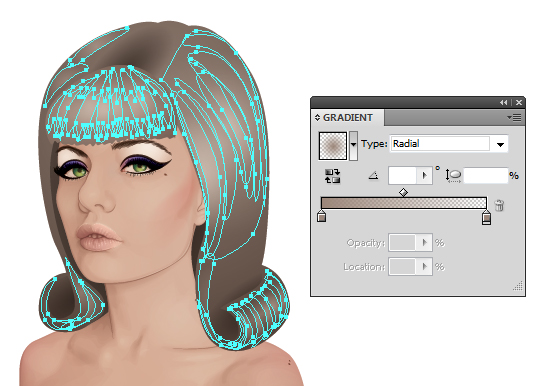The image size is (551, 386).
Task: Click the gradient slider bar
Action: (x=404, y=203)
